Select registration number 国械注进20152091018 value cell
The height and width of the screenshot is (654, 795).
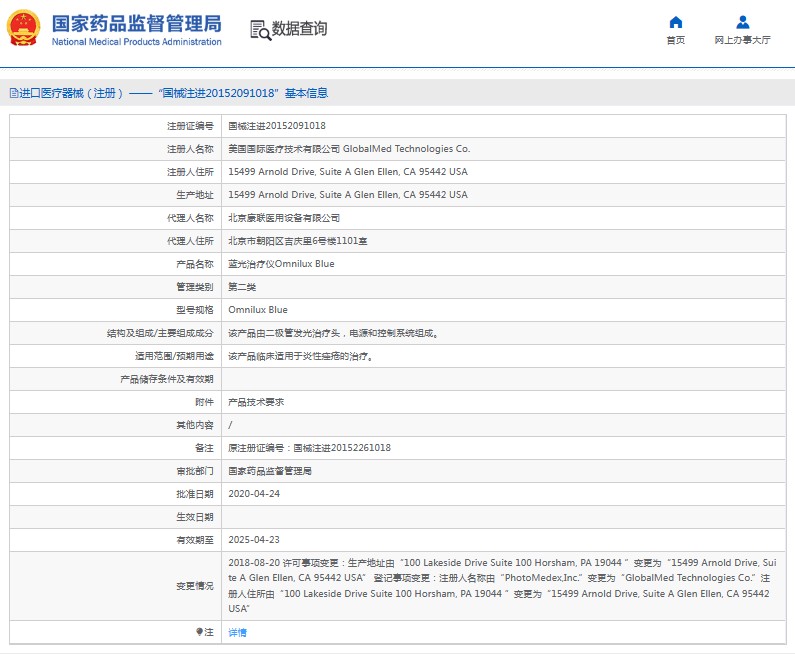(277, 126)
